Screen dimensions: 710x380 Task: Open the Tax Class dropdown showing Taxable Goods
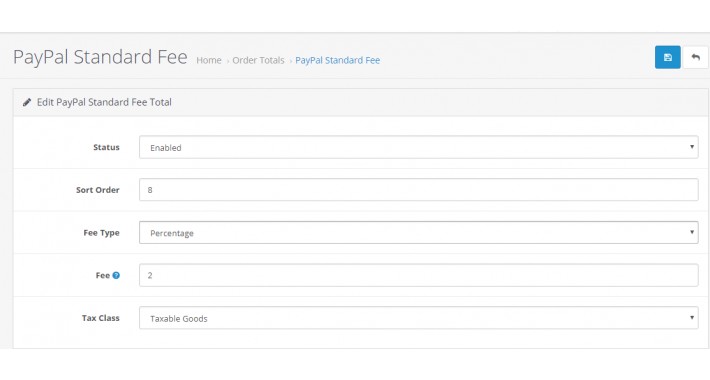click(418, 318)
